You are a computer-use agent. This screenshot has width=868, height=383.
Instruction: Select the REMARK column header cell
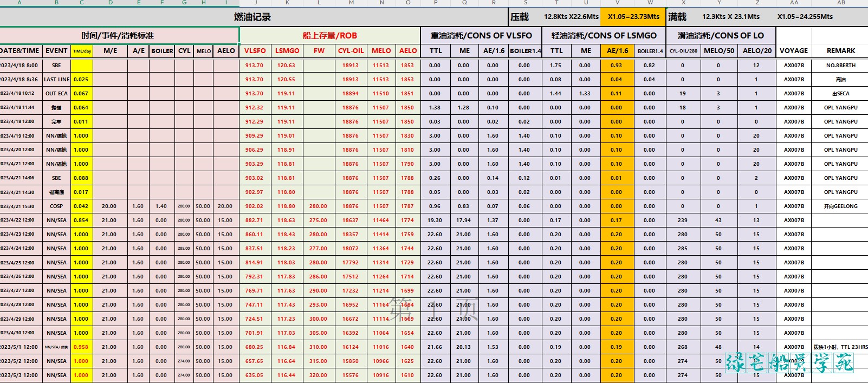pyautogui.click(x=840, y=51)
